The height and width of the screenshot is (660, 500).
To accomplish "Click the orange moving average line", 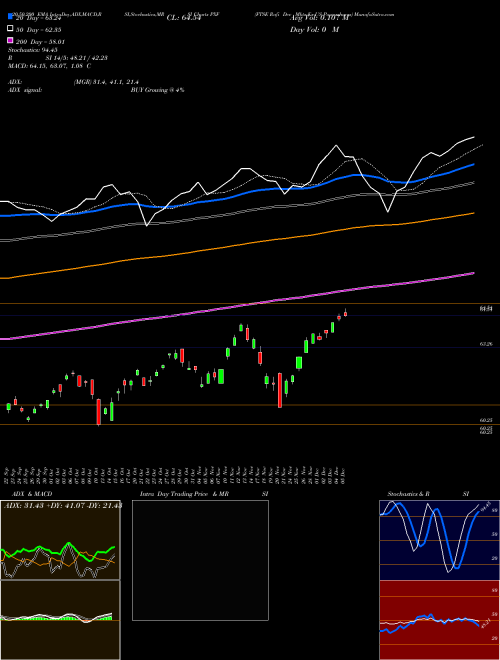I will coord(236,245).
